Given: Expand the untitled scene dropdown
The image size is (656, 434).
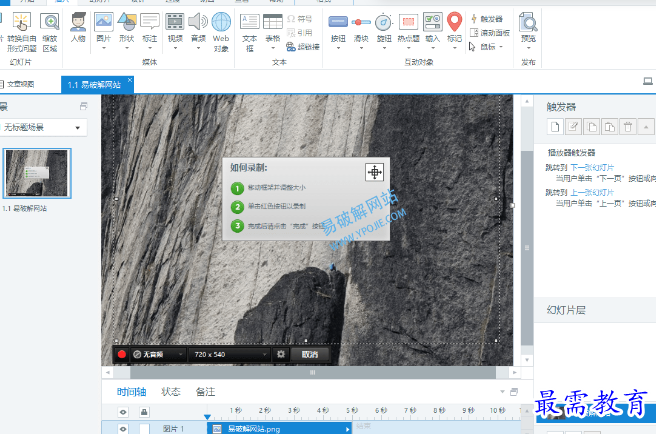Looking at the screenshot, I should click(44, 127).
